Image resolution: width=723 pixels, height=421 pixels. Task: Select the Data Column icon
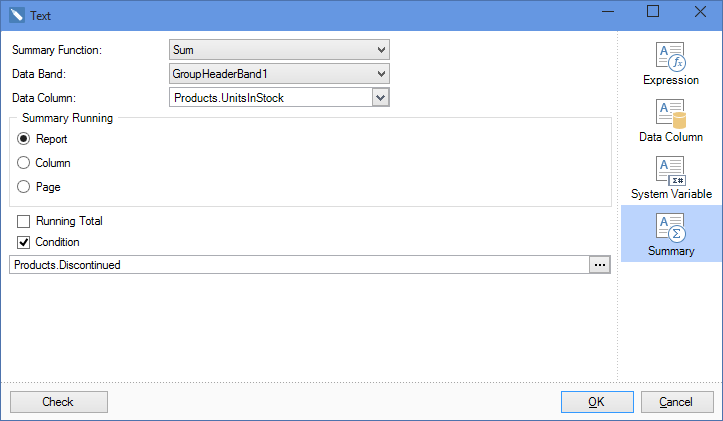point(670,114)
